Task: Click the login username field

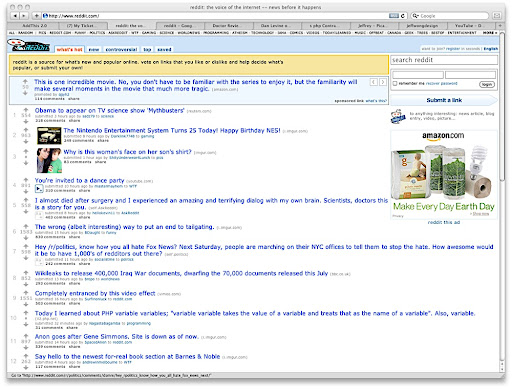Action: click(x=418, y=75)
